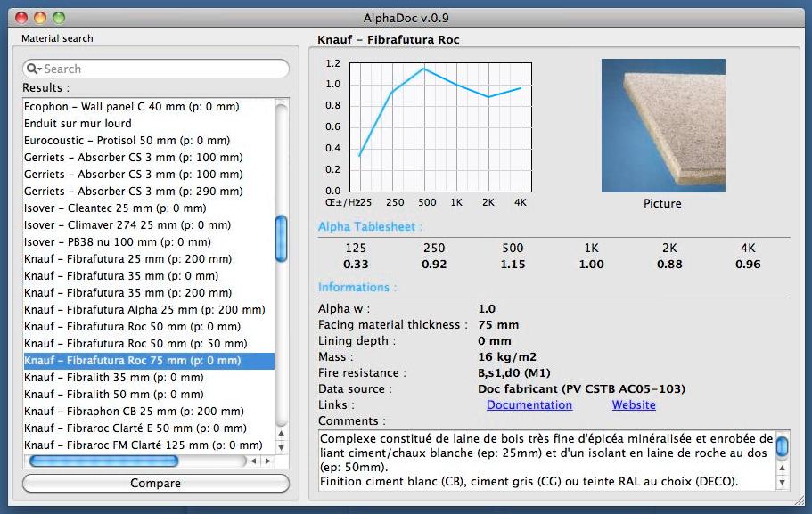The width and height of the screenshot is (812, 514).
Task: Click right arrow of horizontal results scrollbar
Action: pyautogui.click(x=267, y=461)
